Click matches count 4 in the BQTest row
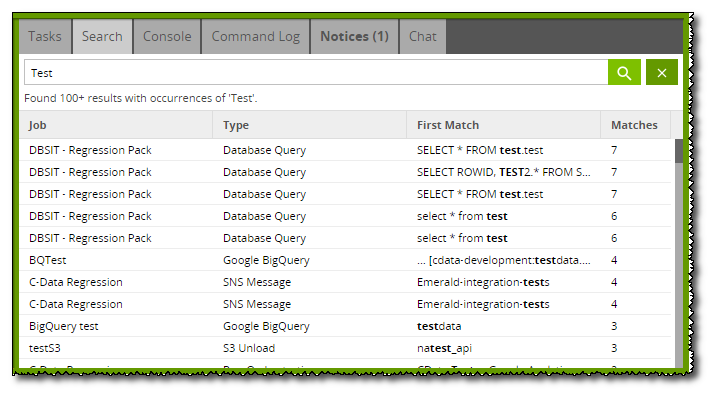The image size is (713, 395). point(614,260)
